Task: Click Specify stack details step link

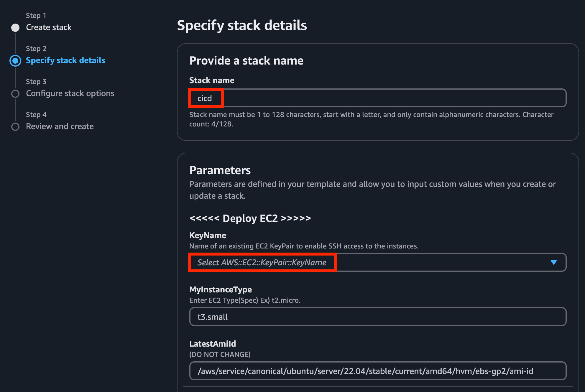Action: click(65, 60)
